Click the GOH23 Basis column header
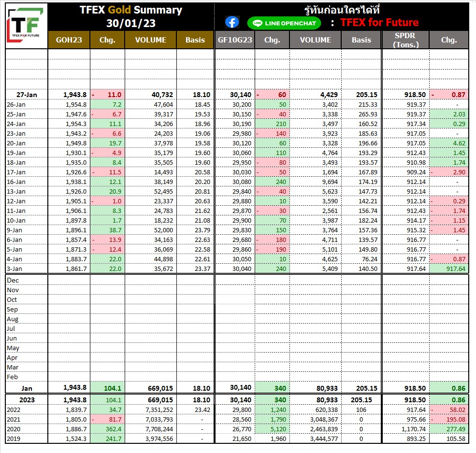Viewport: 476px width, 453px height. click(x=195, y=40)
